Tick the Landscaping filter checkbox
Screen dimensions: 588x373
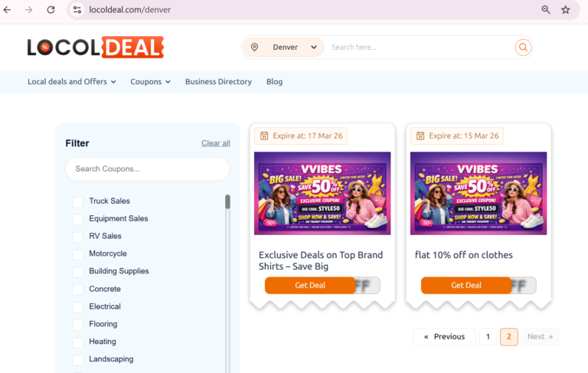tap(78, 360)
